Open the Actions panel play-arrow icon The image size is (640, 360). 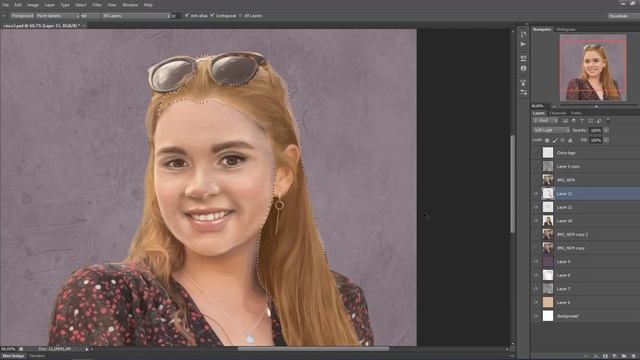(523, 44)
